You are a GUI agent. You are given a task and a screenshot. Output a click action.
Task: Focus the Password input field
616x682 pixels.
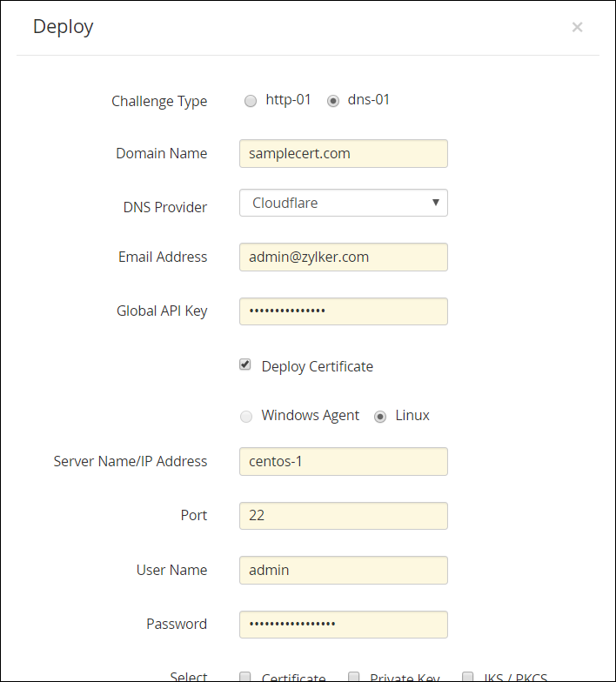click(343, 624)
